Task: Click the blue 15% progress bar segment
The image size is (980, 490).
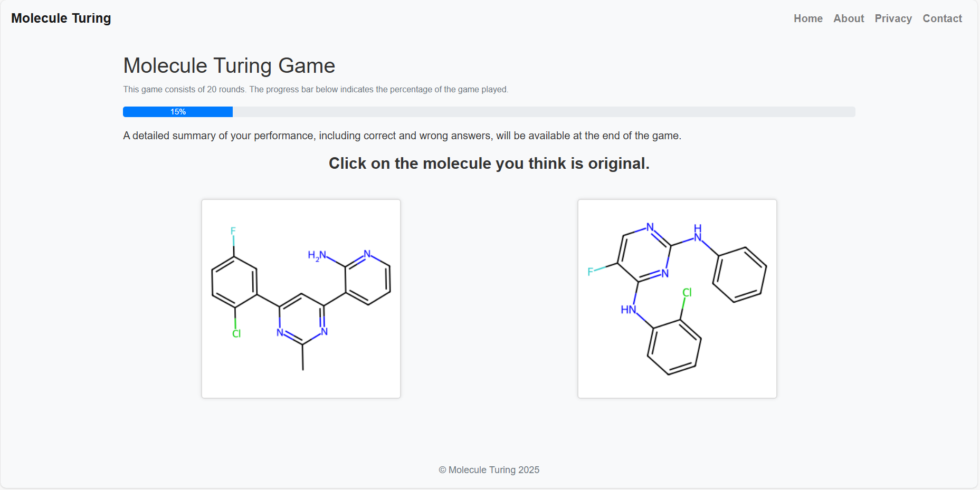Action: click(x=178, y=112)
